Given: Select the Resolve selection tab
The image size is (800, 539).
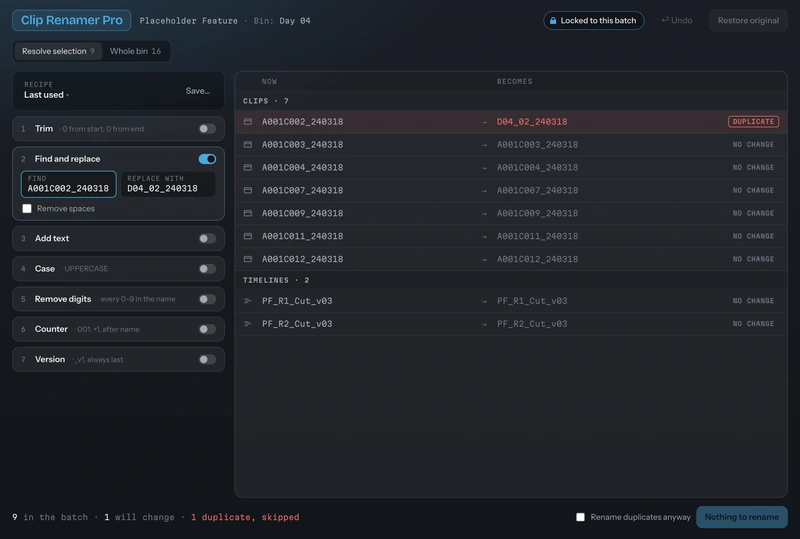Looking at the screenshot, I should [58, 51].
